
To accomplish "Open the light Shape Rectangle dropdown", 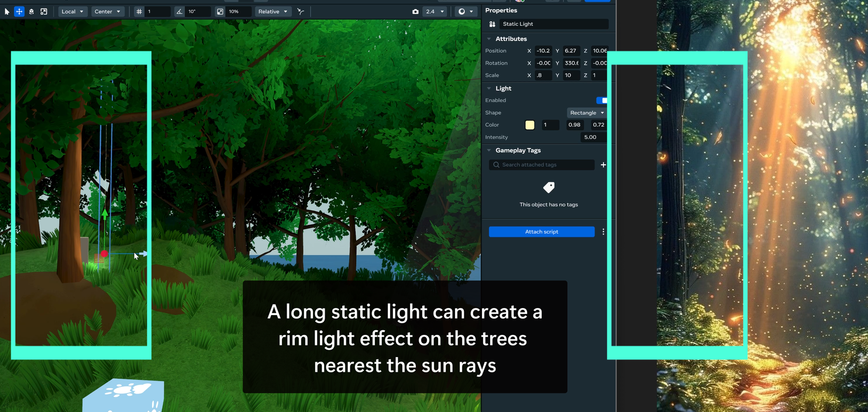I will 587,113.
